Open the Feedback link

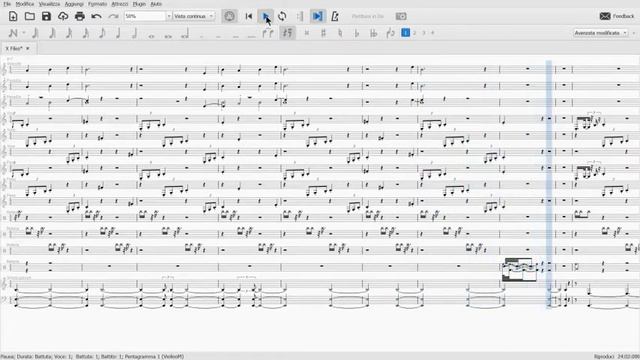[x=617, y=16]
